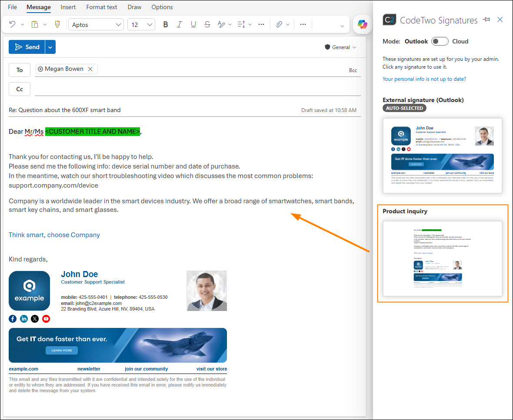Switch to the Message tab
This screenshot has width=513, height=420.
point(39,7)
